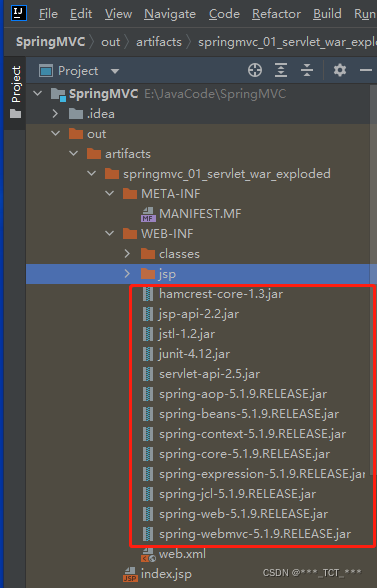Click jstl-1.2.jar archive icon

point(148,334)
